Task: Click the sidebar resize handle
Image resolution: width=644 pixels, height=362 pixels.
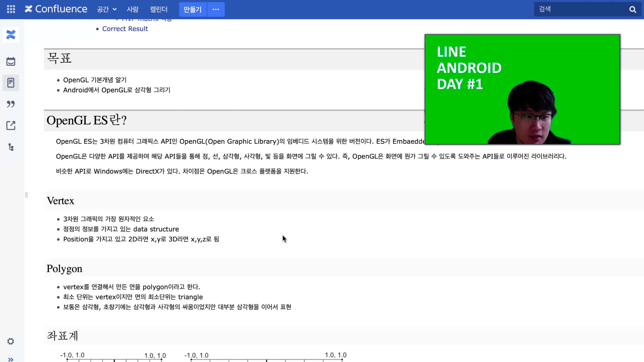Action: pyautogui.click(x=27, y=195)
